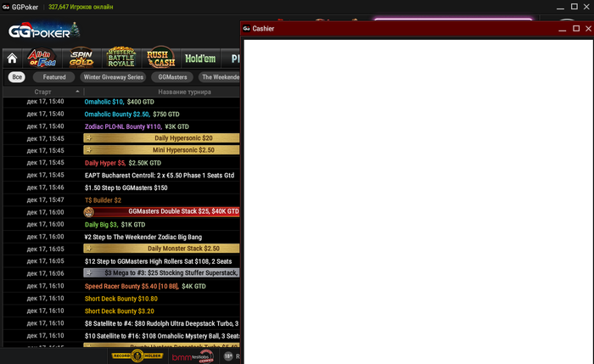594x364 pixels.
Task: Click the Record Holder badge icon
Action: 137,356
